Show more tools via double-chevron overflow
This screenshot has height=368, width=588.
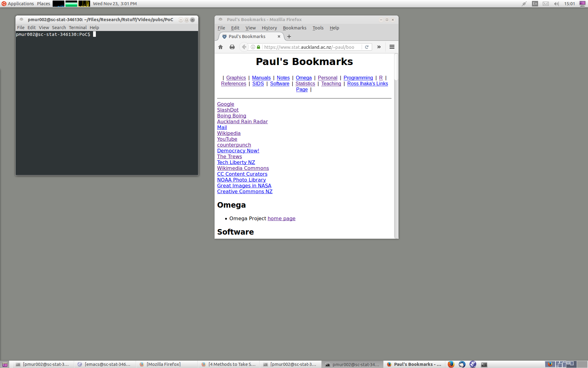379,47
